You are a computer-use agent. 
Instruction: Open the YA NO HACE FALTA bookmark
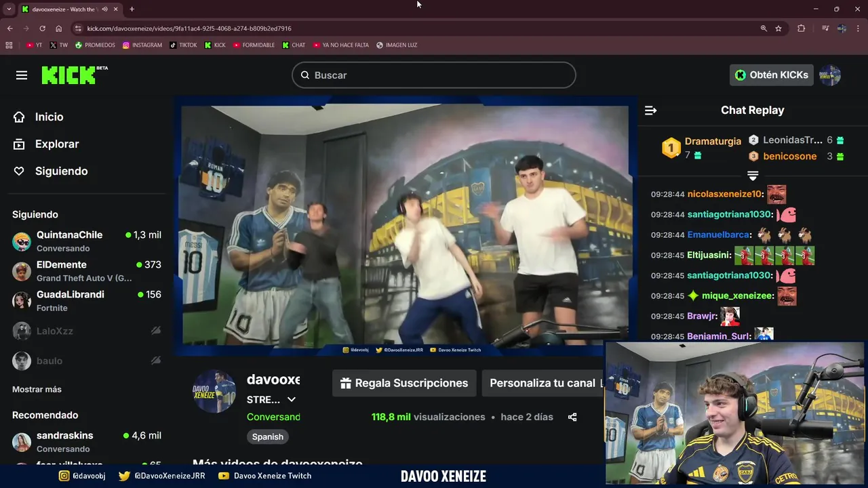(341, 45)
